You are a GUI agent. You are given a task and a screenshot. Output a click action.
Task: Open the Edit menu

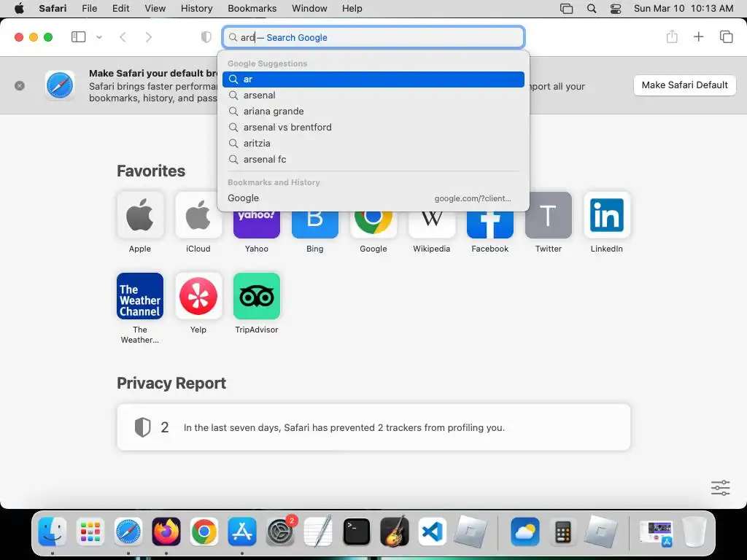coord(121,9)
